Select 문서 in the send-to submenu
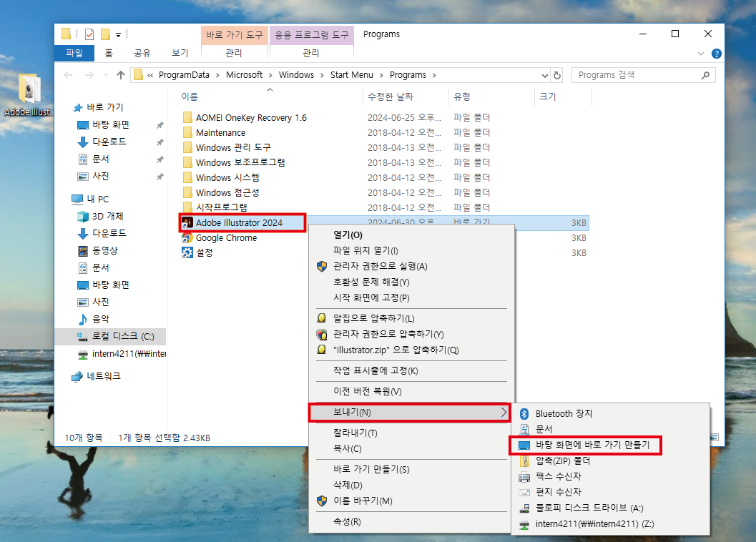The width and height of the screenshot is (756, 542). (x=610, y=429)
